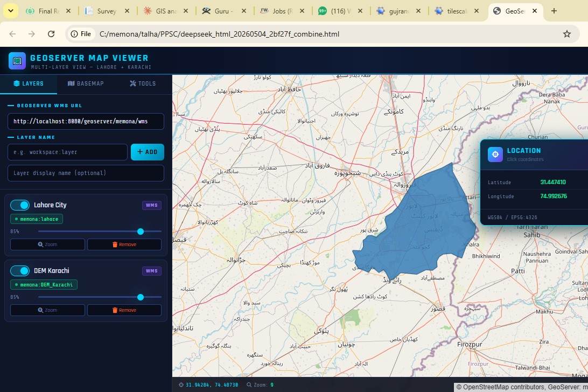588x392 pixels.
Task: Click the WMS badge on DEM Karachi
Action: pos(152,271)
